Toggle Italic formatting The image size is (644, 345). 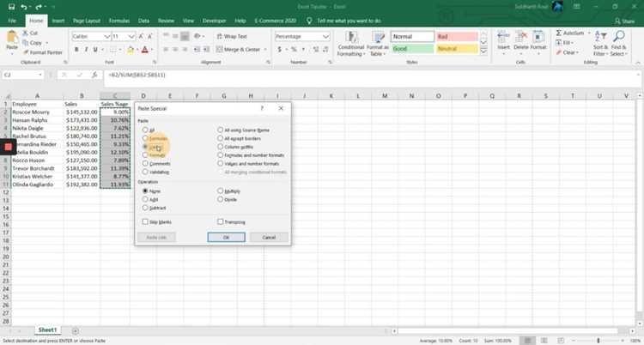(86, 49)
